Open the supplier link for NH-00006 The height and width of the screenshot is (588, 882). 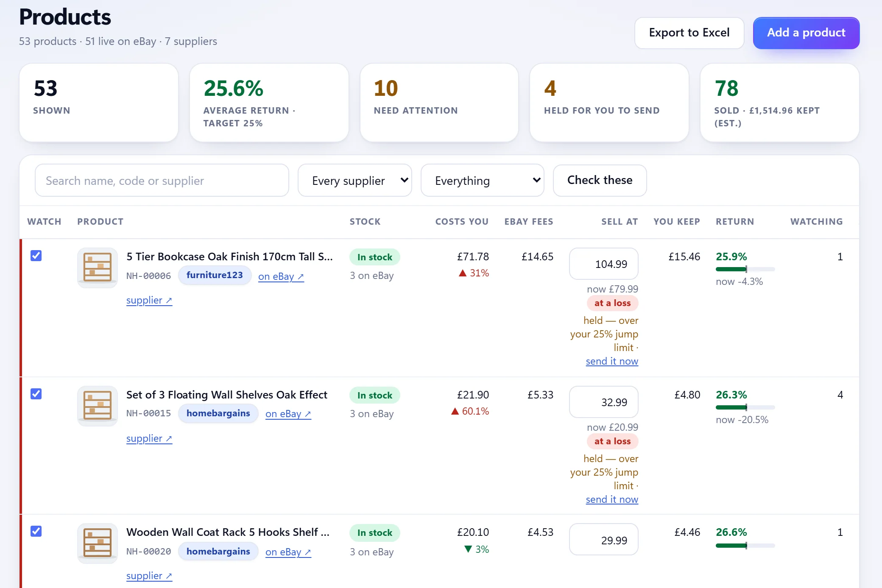point(149,300)
